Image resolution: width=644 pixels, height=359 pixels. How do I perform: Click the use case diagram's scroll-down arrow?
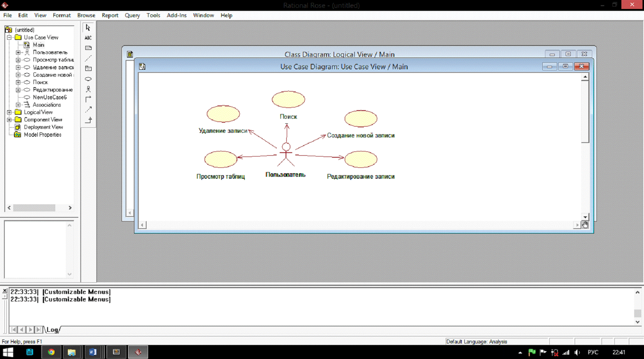point(585,217)
